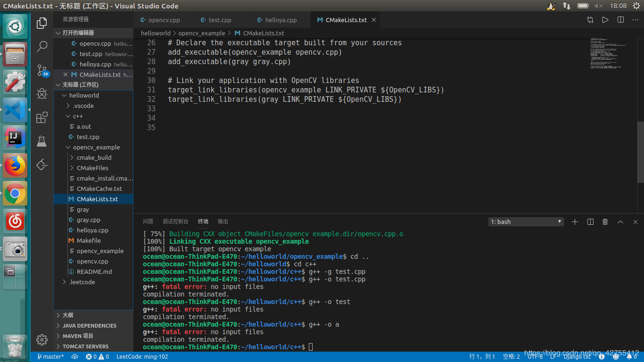The image size is (644, 362).
Task: Expand the JAVA DEPENDENCIES section
Action: tap(93, 326)
